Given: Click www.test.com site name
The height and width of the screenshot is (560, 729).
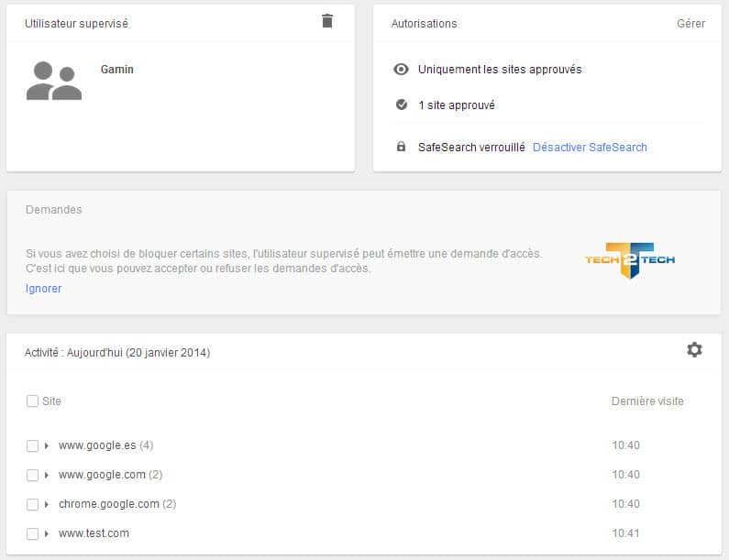Looking at the screenshot, I should coord(94,533).
